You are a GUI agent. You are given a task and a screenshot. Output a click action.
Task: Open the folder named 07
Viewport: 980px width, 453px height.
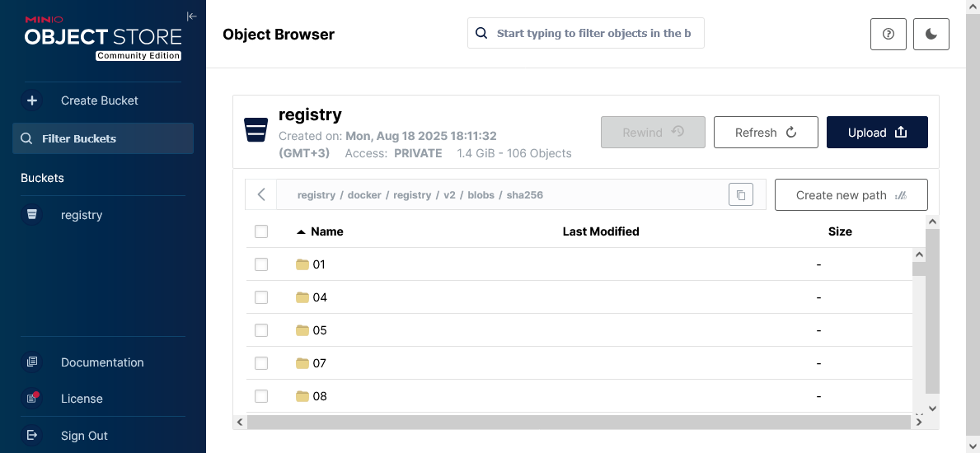pyautogui.click(x=319, y=363)
